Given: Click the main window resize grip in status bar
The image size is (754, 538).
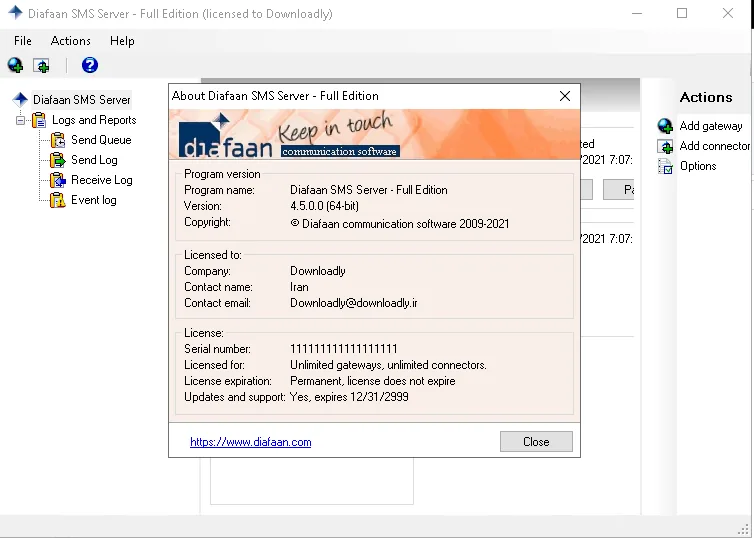Looking at the screenshot, I should click(x=745, y=530).
